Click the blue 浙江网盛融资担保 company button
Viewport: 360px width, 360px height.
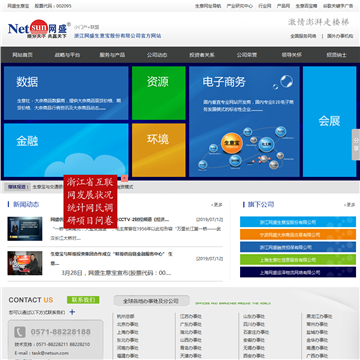[x=298, y=247]
